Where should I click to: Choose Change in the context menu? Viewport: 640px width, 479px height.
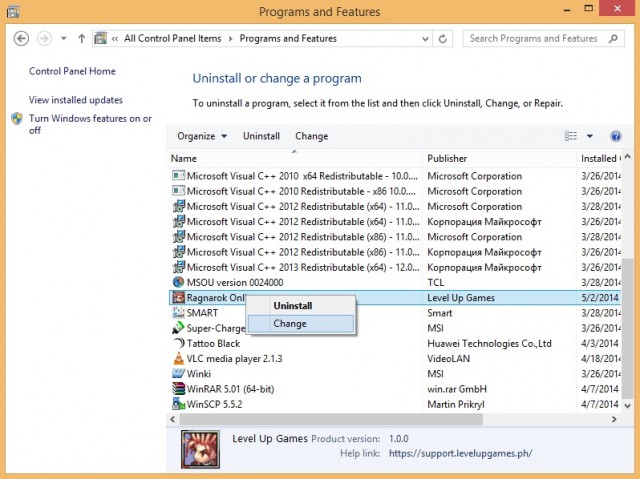301,324
